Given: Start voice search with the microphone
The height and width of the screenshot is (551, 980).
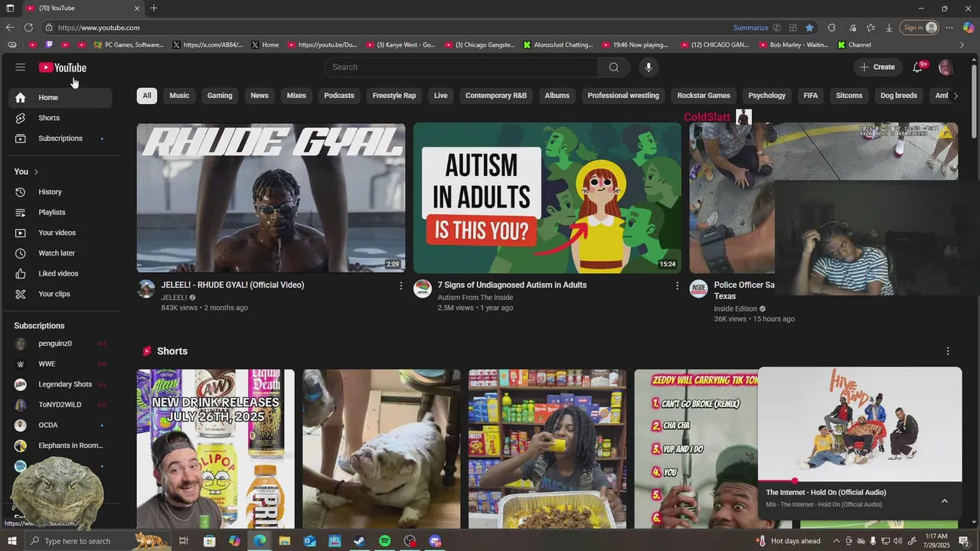Looking at the screenshot, I should click(x=648, y=67).
